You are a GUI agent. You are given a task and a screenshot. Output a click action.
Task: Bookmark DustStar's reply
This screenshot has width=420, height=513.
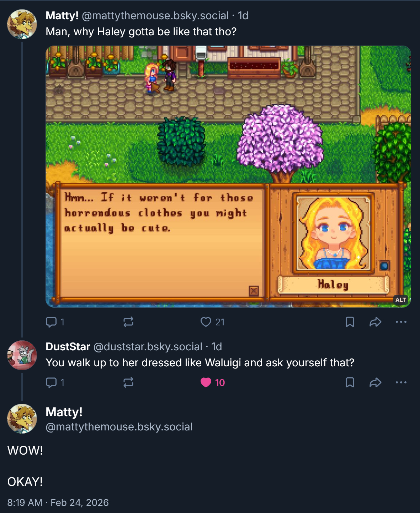point(350,383)
